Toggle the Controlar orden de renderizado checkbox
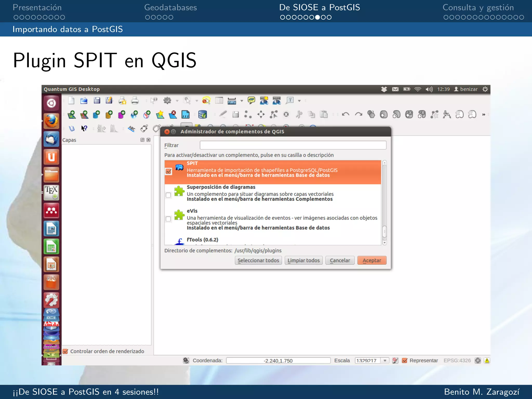The width and height of the screenshot is (532, 399). [65, 351]
